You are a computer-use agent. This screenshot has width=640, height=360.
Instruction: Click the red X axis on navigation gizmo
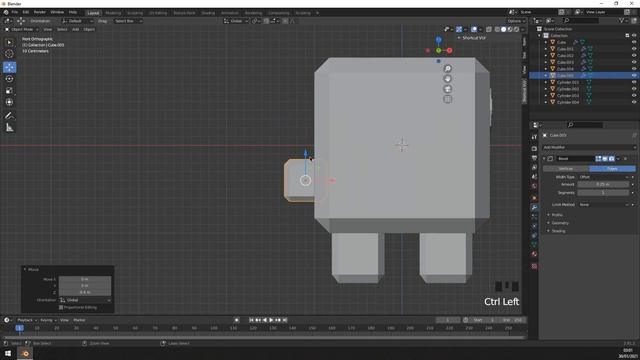pos(449,51)
